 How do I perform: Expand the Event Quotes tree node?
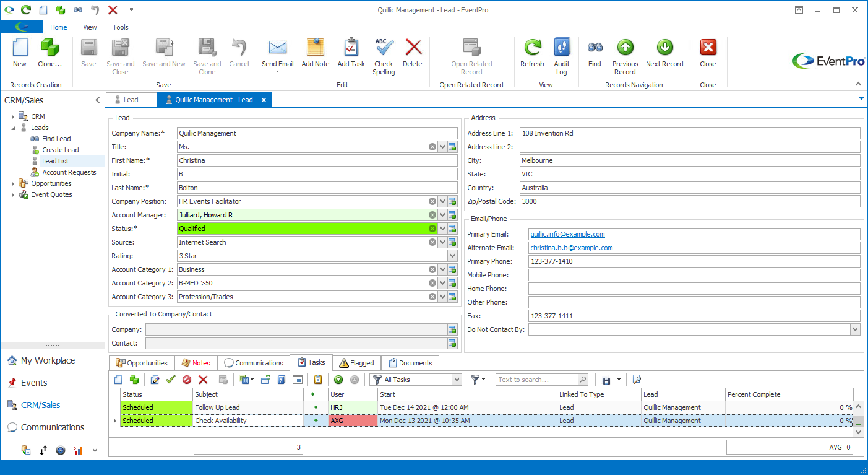click(x=12, y=194)
